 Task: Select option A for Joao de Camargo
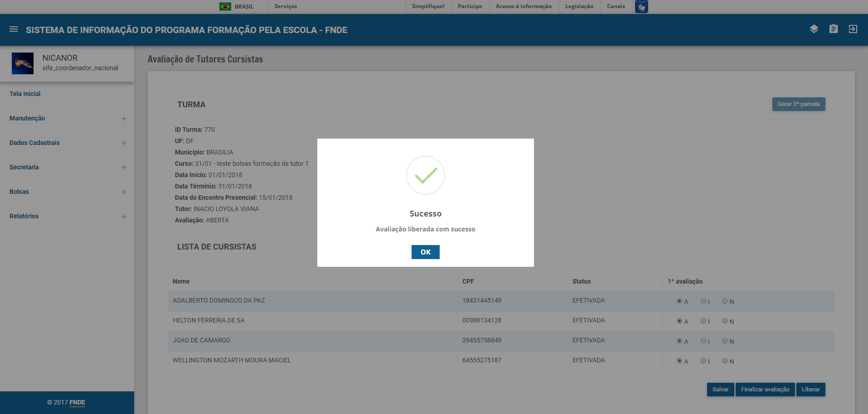(x=679, y=341)
